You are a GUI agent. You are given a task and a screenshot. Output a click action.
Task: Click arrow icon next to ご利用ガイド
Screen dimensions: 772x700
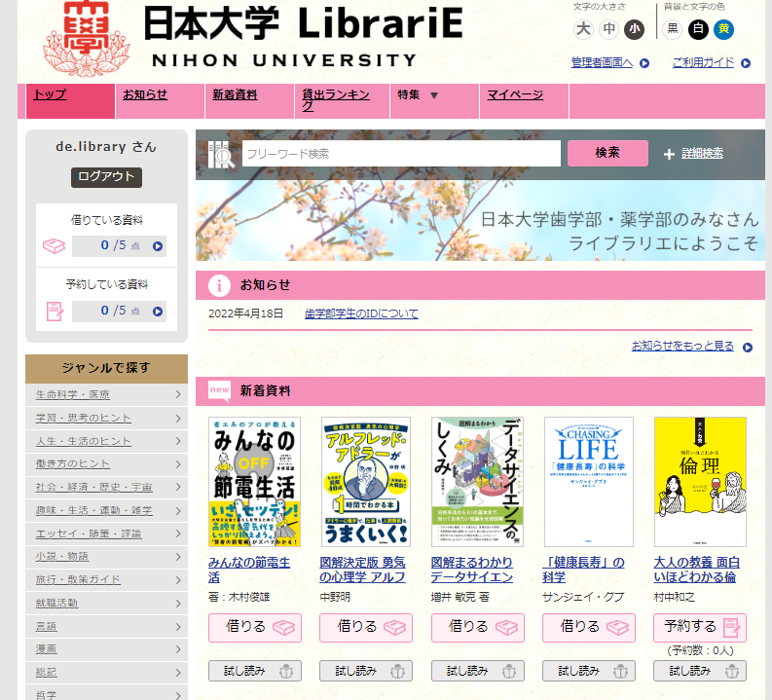point(746,63)
